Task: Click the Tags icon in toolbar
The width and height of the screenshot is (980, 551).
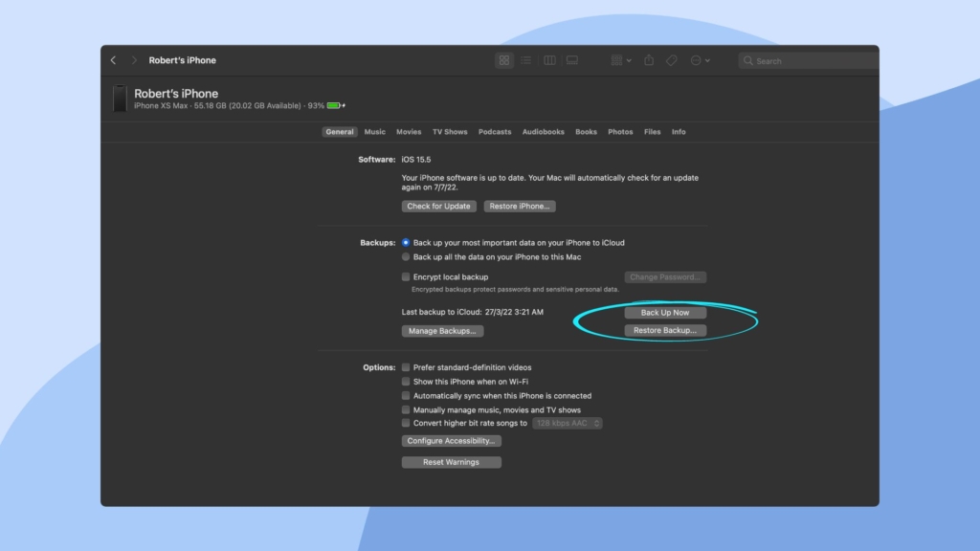Action: (671, 60)
